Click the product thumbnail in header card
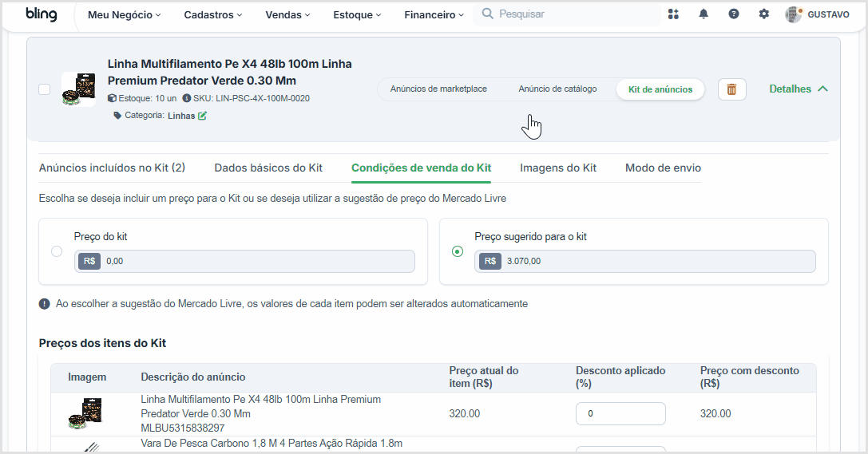868x454 pixels. pos(78,89)
